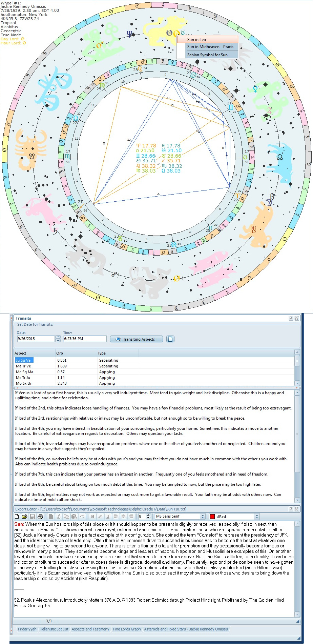Sort the list by Orb column header
Viewport: 313px width, 644px height.
click(x=76, y=353)
